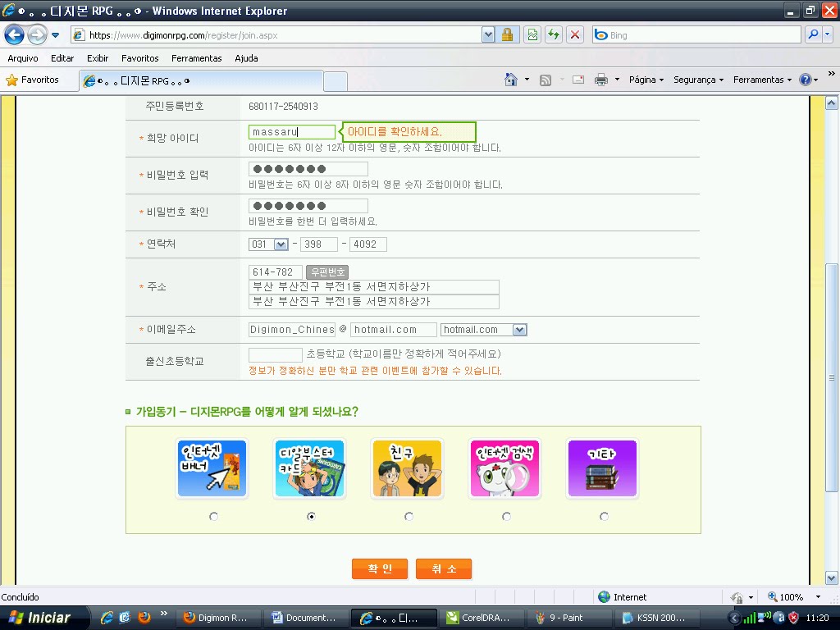Click the password entry field
Image resolution: width=840 pixels, height=630 pixels.
point(308,169)
